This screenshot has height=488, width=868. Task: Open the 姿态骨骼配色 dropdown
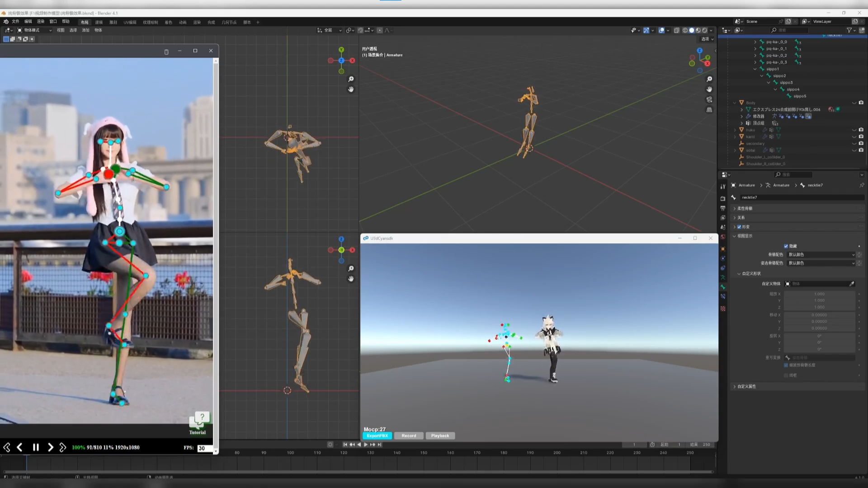coord(821,263)
